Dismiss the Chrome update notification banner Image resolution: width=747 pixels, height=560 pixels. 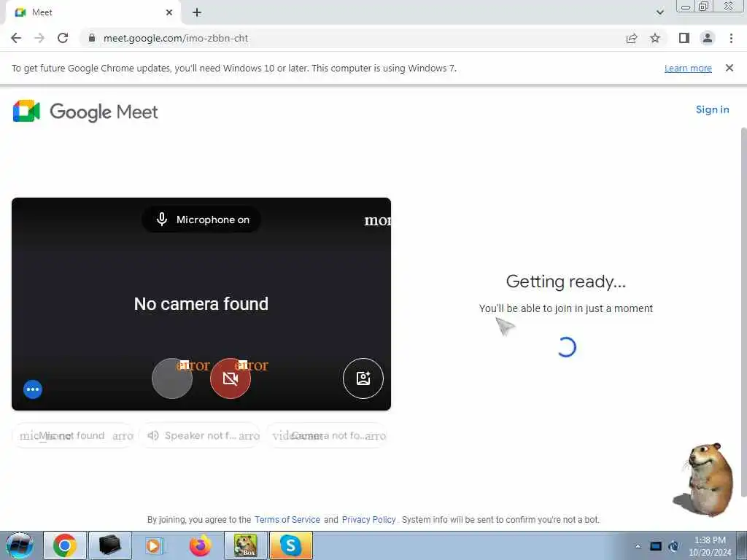click(x=729, y=68)
